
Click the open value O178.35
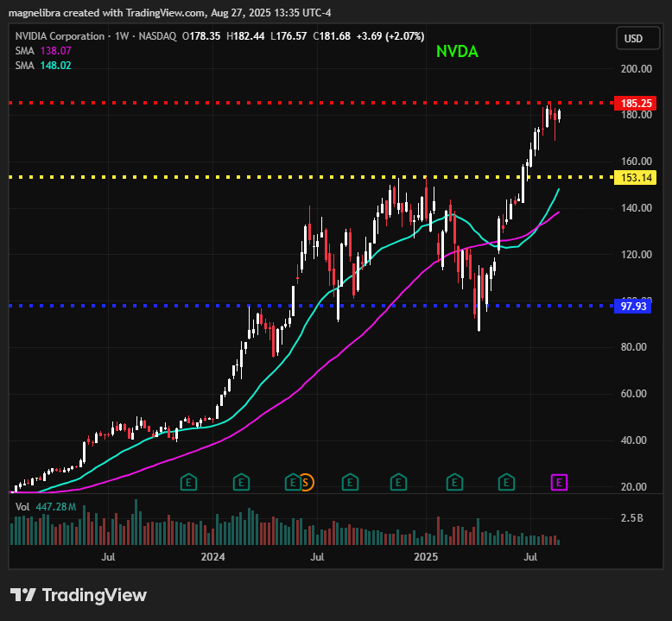[x=201, y=36]
